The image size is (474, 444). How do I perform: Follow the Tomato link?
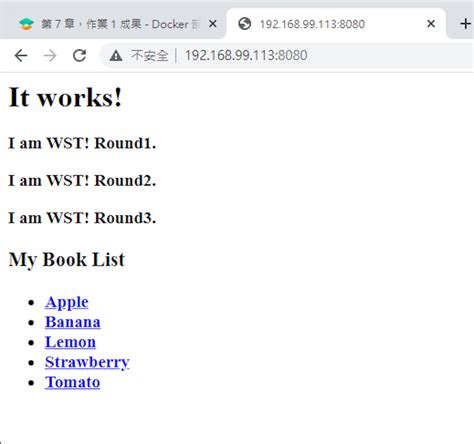72,382
